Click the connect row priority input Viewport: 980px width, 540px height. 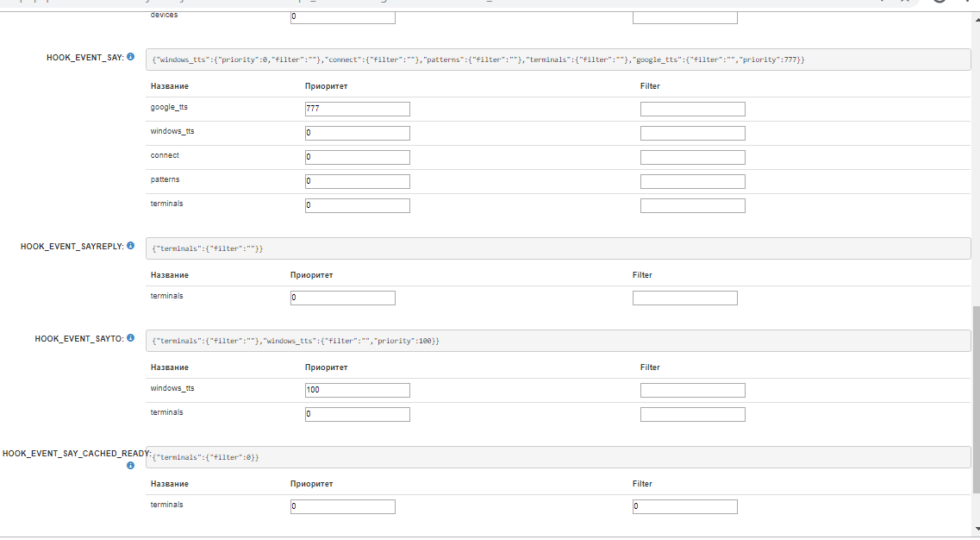click(x=357, y=158)
